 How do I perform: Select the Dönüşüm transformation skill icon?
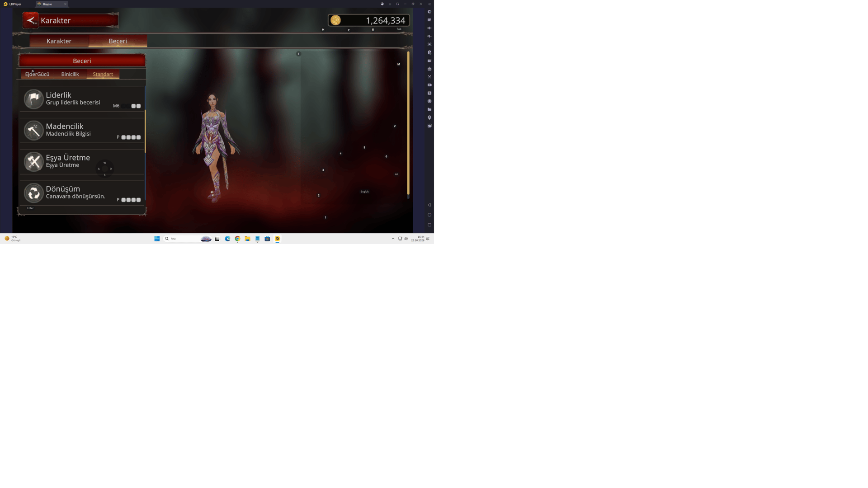pos(33,193)
